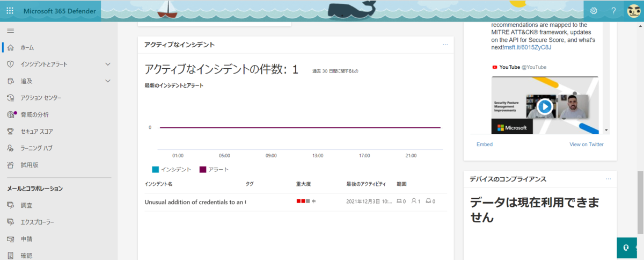Click the ラーニング ハブ icon
This screenshot has width=644, height=260.
[x=10, y=148]
